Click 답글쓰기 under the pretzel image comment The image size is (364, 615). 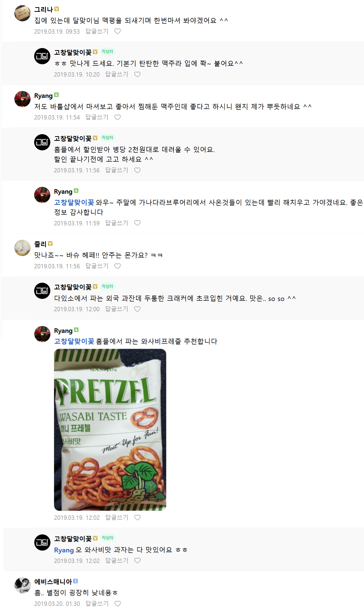click(x=117, y=518)
